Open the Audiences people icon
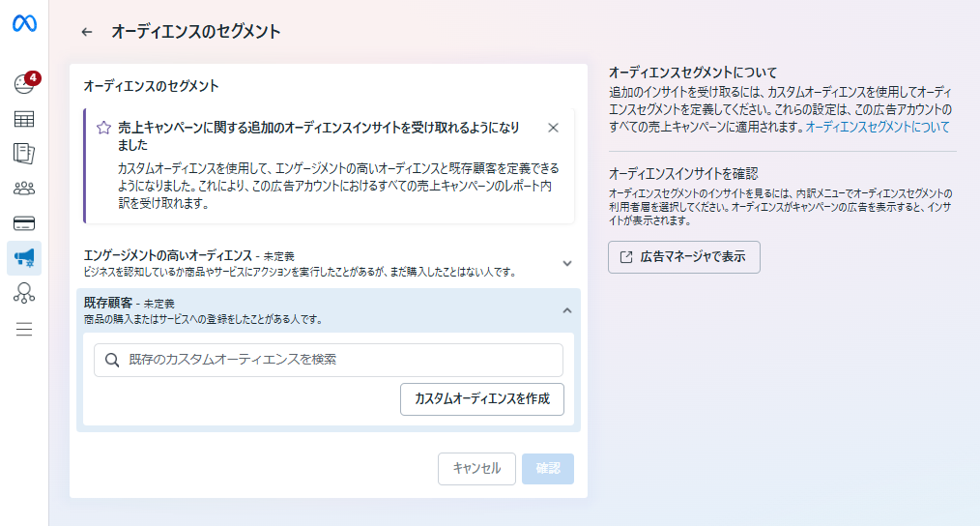Viewport: 980px width, 526px height. [x=24, y=188]
